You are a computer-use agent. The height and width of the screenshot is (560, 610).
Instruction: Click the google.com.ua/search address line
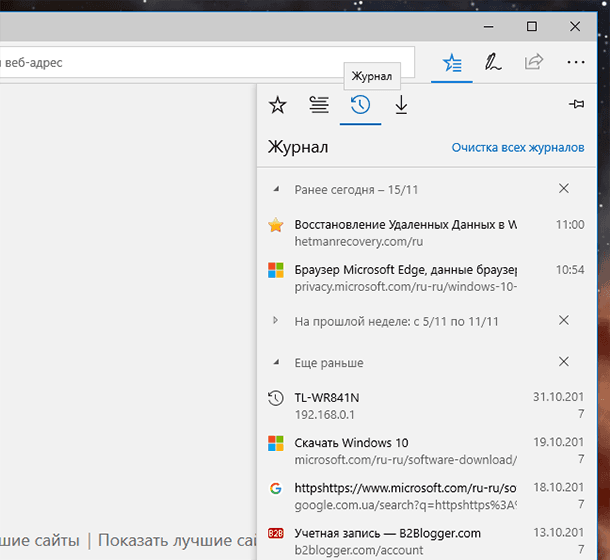point(406,505)
